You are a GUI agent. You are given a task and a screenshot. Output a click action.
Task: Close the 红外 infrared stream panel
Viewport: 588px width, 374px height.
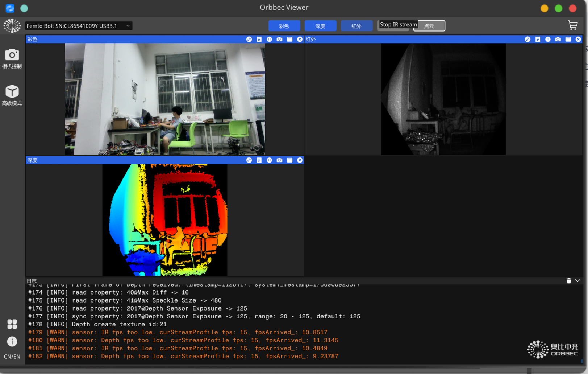pyautogui.click(x=578, y=39)
